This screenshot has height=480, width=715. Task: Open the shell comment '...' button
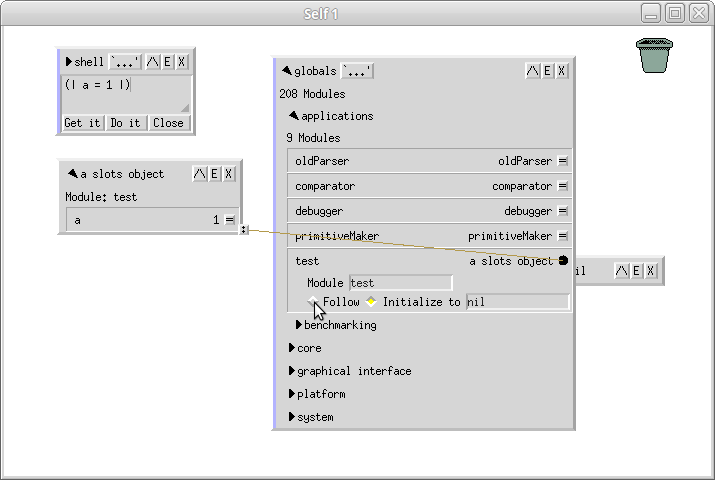click(125, 62)
